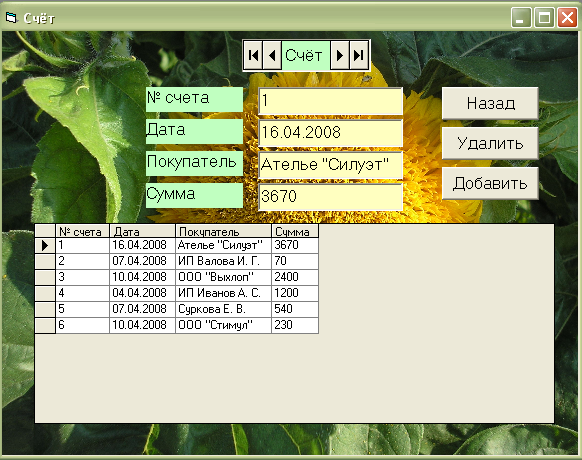Go to previous record in Счёт navigator

point(272,55)
